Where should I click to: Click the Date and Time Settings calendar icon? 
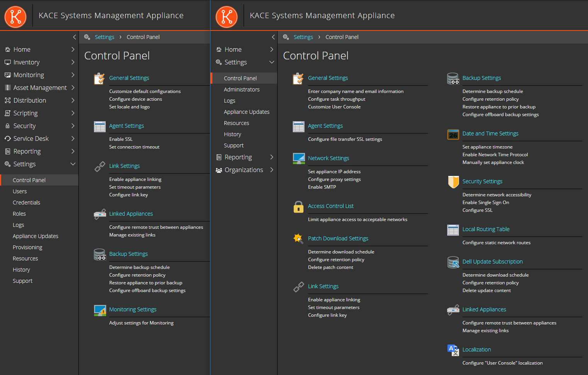[453, 134]
